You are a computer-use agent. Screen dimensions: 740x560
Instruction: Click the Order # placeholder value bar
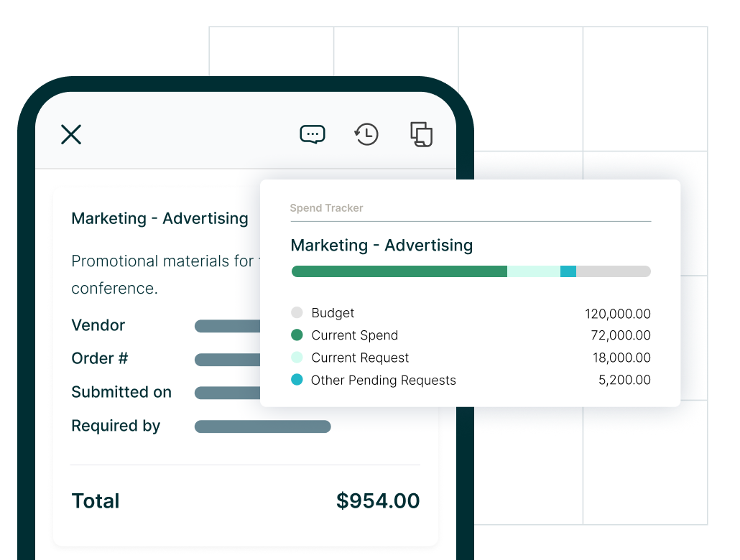click(228, 360)
